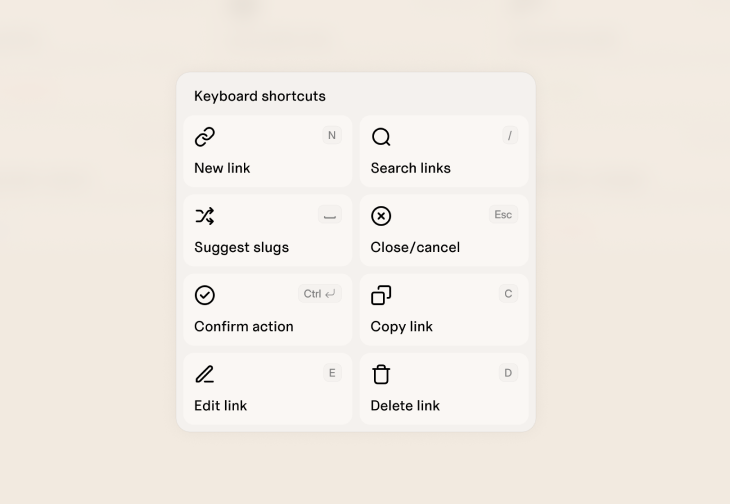This screenshot has height=504, width=730.
Task: Click the "Copy link" label text
Action: click(x=401, y=326)
